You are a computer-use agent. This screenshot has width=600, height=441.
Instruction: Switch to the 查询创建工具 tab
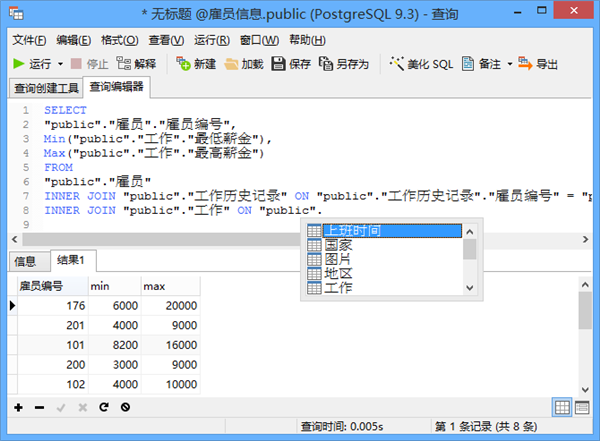pyautogui.click(x=46, y=87)
